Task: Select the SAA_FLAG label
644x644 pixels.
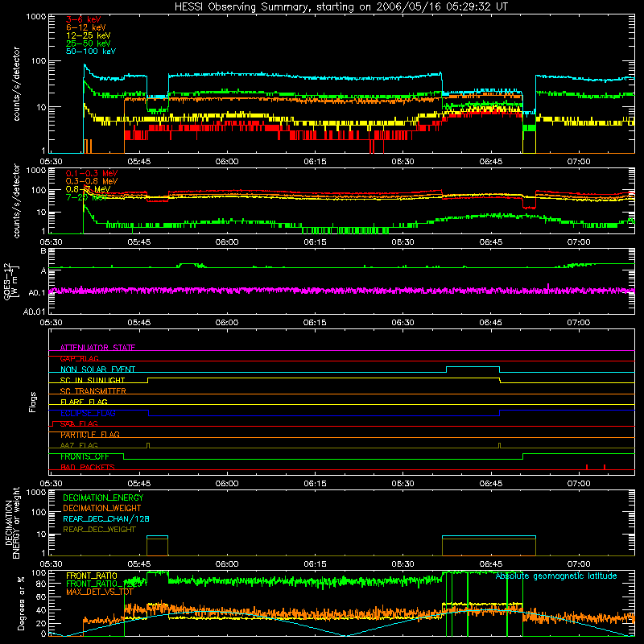Action: coord(79,423)
